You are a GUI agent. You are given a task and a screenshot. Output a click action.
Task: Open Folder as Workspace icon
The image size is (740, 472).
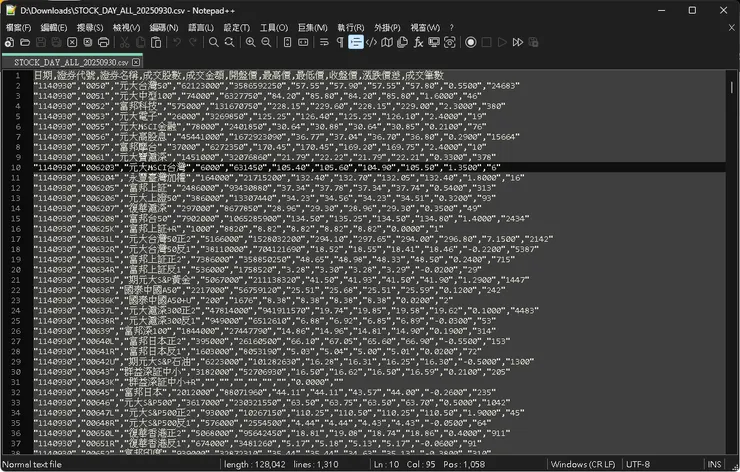[x=434, y=42]
